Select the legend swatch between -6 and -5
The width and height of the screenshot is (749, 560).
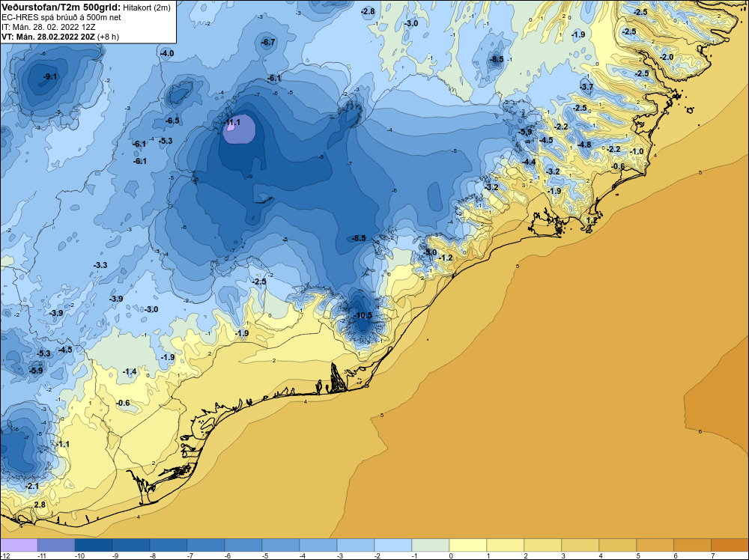pos(243,545)
